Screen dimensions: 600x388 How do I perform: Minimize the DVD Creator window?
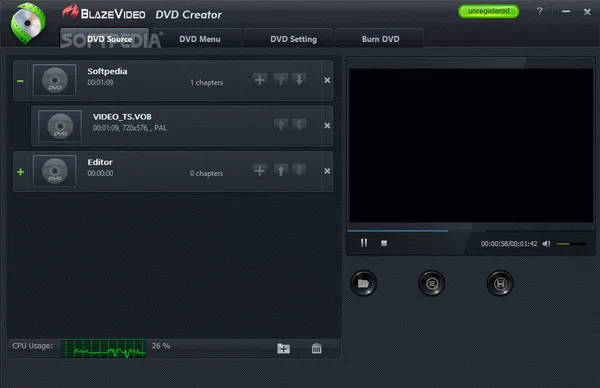[566, 11]
